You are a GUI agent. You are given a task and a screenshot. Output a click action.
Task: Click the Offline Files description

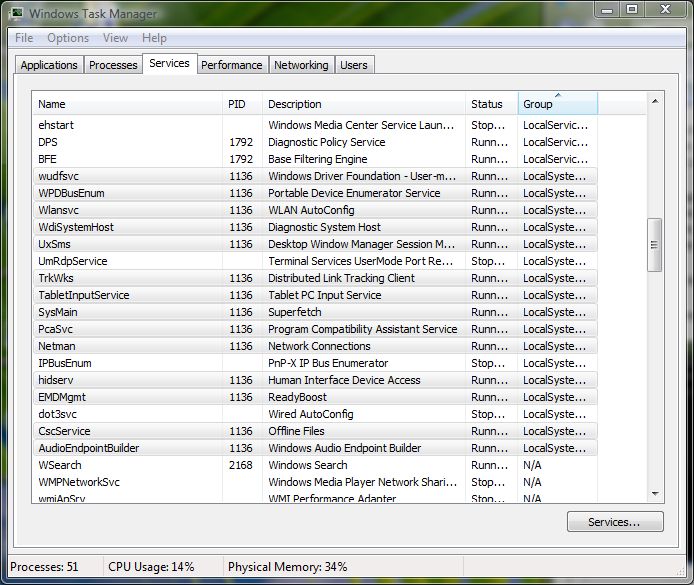pos(296,431)
